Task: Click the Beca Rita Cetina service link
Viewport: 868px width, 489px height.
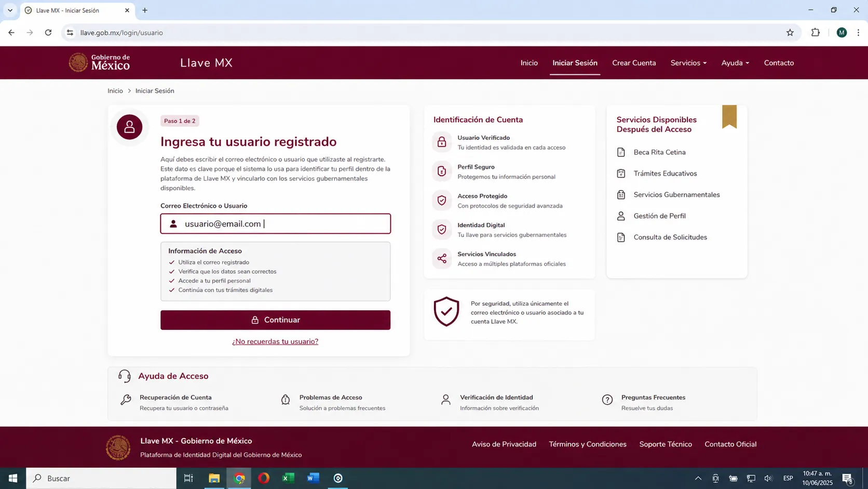Action: click(659, 152)
